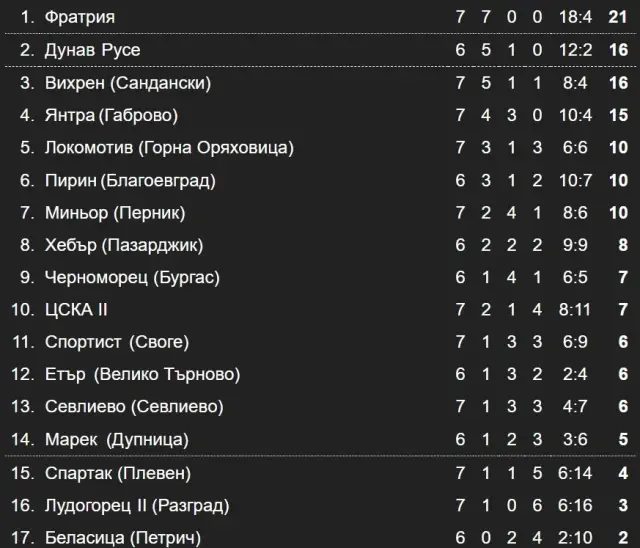Click the 6:16 goal record of Лудогорец II

(x=575, y=506)
